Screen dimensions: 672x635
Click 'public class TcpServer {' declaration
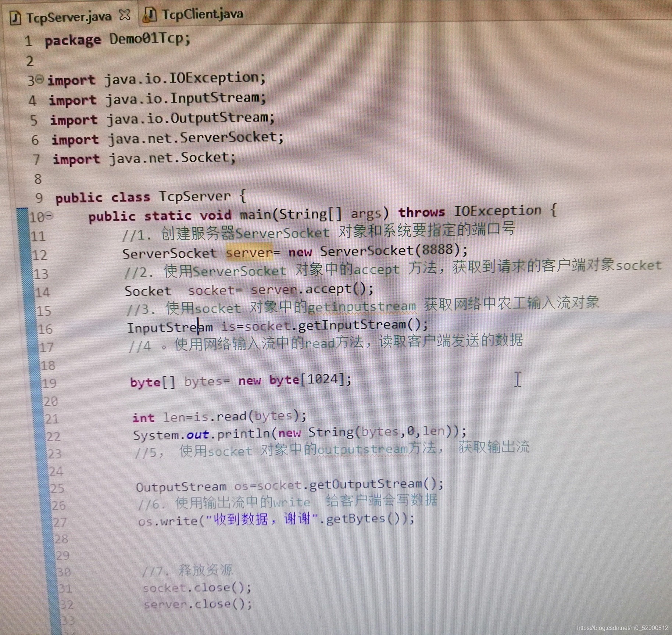coord(150,197)
